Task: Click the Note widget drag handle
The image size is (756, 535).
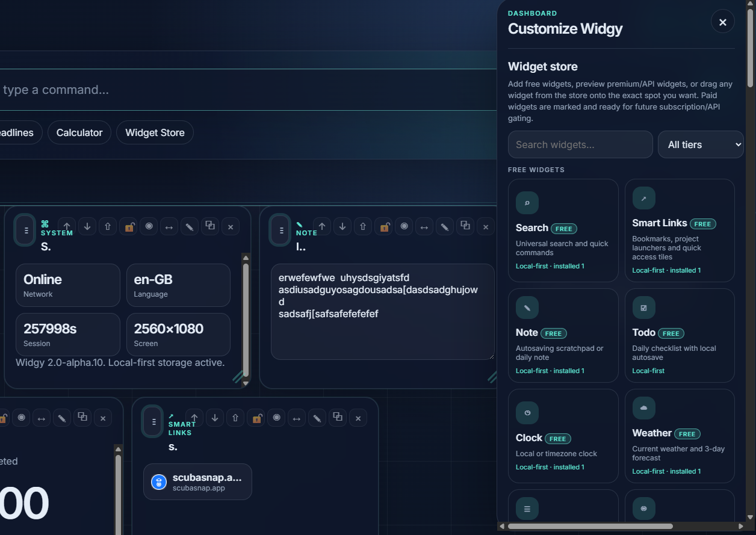Action: pyautogui.click(x=281, y=230)
